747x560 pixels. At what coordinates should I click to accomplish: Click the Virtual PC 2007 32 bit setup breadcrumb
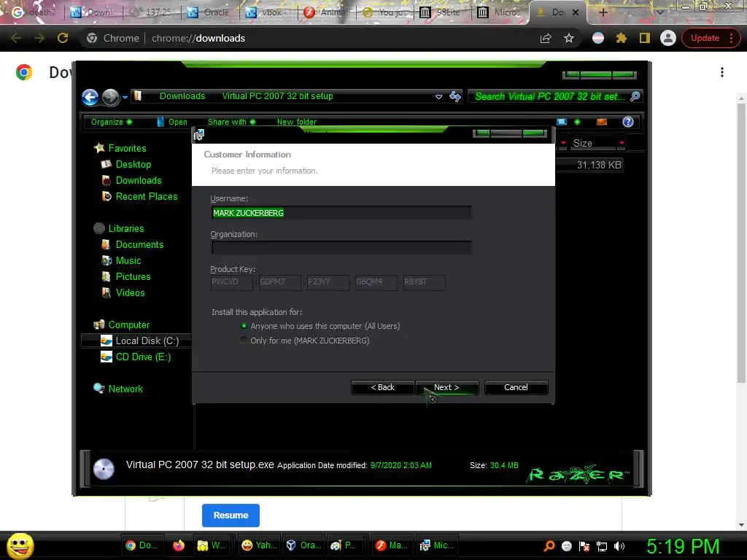click(277, 96)
